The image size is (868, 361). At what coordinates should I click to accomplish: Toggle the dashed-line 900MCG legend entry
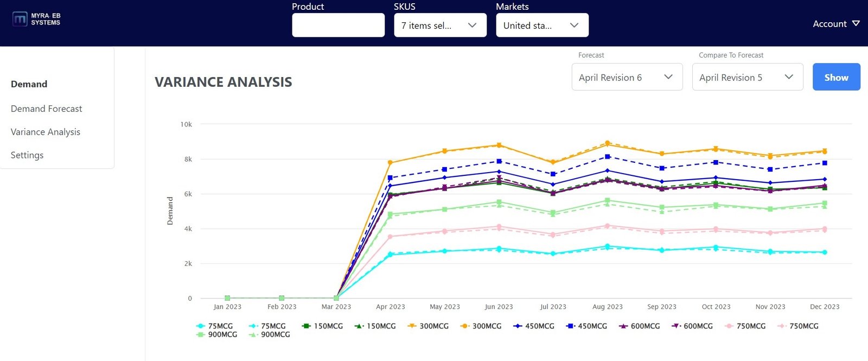[270, 335]
